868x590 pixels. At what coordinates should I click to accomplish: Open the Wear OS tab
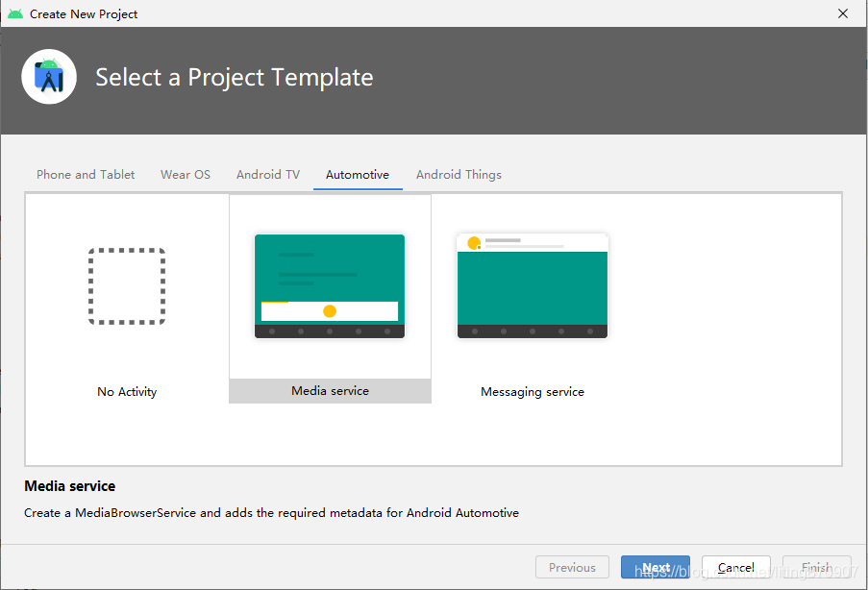(x=186, y=174)
